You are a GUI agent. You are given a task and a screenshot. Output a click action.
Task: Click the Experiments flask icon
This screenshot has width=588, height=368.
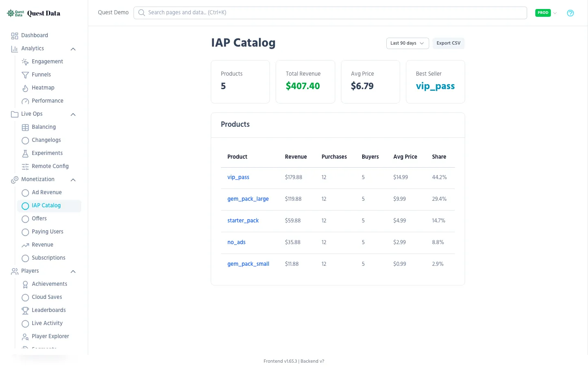[25, 153]
